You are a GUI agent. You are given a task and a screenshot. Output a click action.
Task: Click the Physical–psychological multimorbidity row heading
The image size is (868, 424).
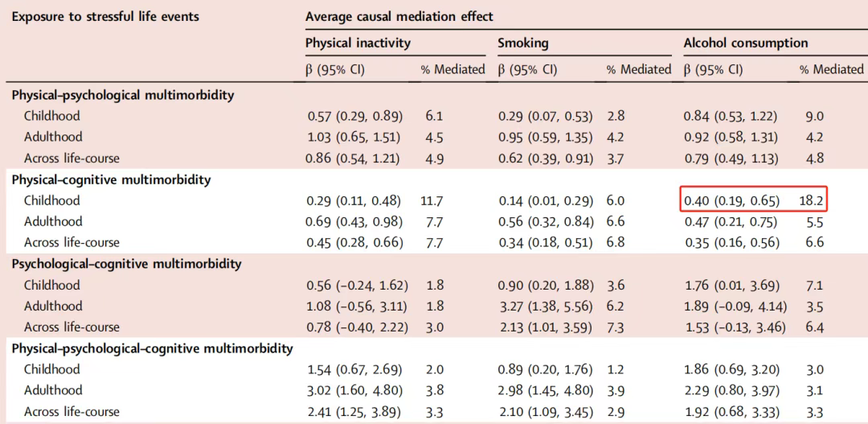pyautogui.click(x=122, y=95)
